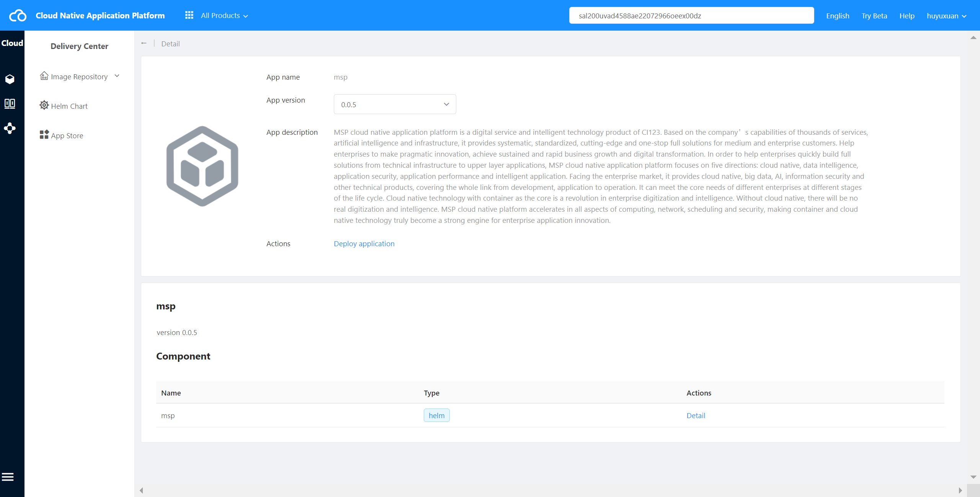
Task: Open the Help menu
Action: 907,16
